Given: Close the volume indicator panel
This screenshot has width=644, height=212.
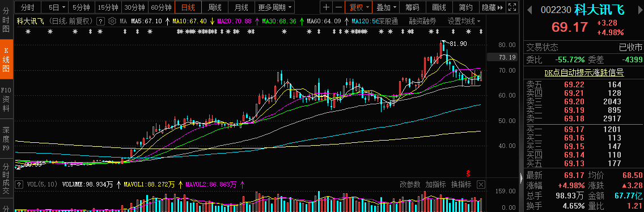Looking at the screenshot, I should pyautogui.click(x=481, y=184).
